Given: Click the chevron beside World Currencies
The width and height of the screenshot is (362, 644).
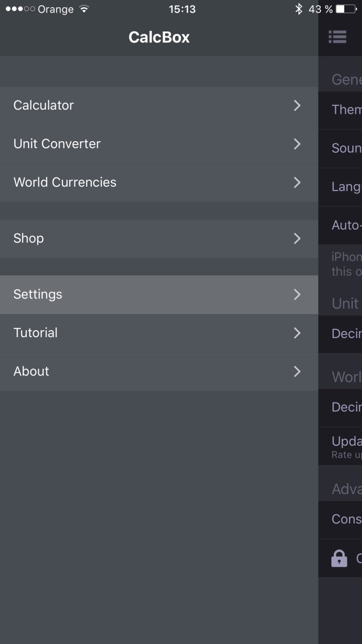Looking at the screenshot, I should tap(298, 182).
